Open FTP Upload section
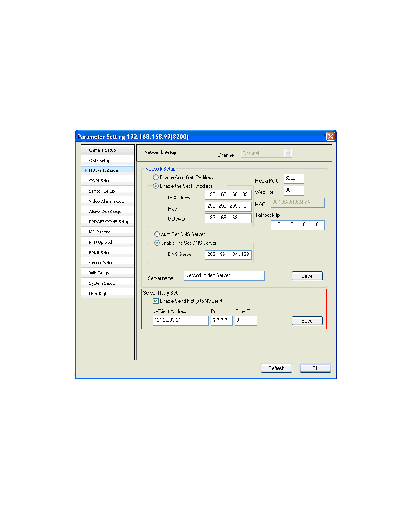The height and width of the screenshot is (532, 411). coord(108,243)
